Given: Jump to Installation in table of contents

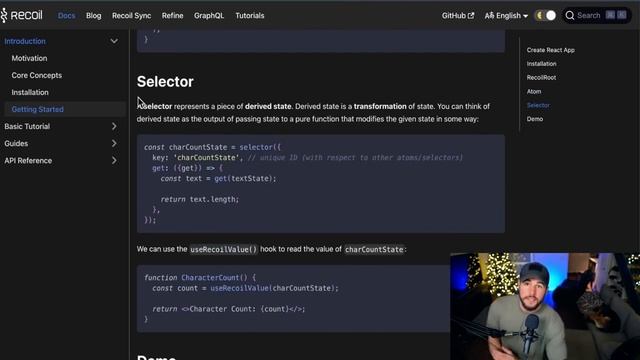Looking at the screenshot, I should (x=541, y=64).
